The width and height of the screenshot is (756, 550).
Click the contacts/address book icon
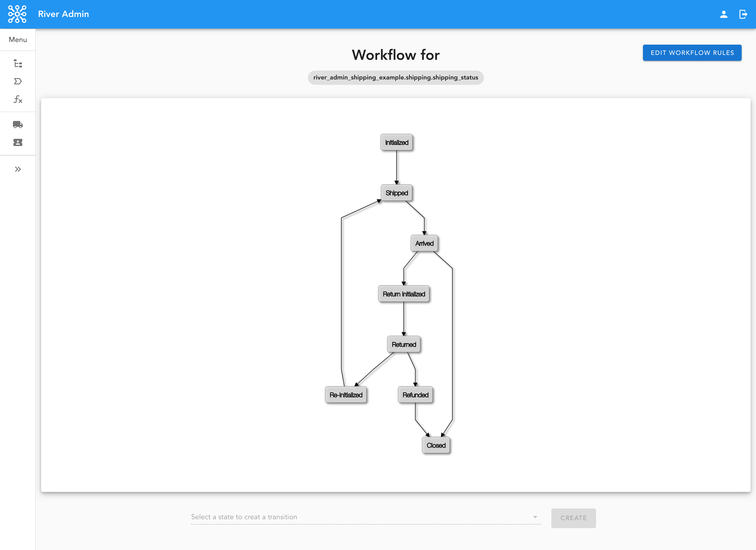[18, 142]
